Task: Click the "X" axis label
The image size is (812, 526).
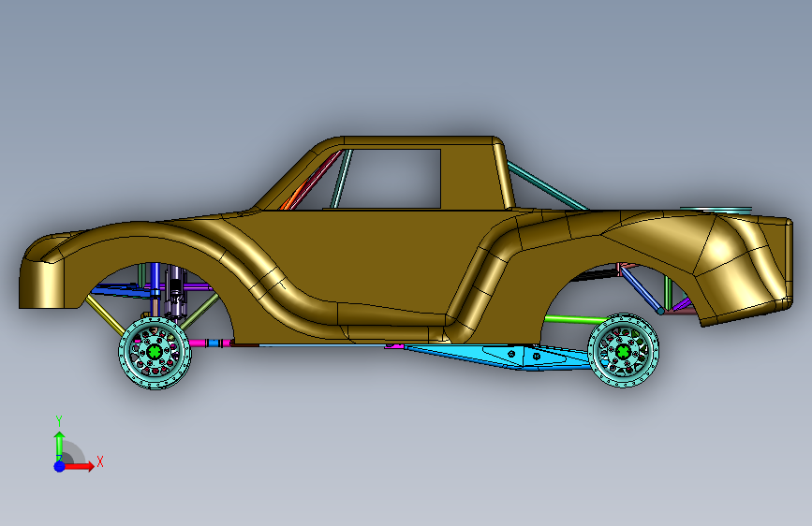Action: (x=100, y=461)
